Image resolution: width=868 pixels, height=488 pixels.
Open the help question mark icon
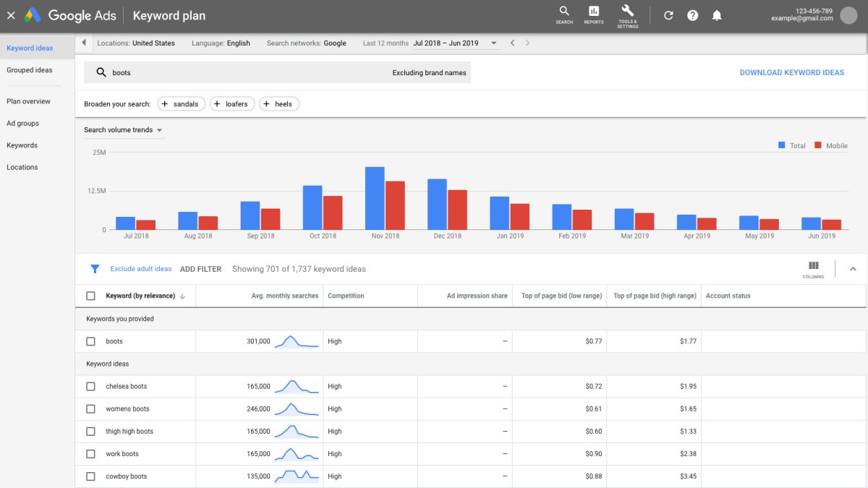tap(692, 15)
